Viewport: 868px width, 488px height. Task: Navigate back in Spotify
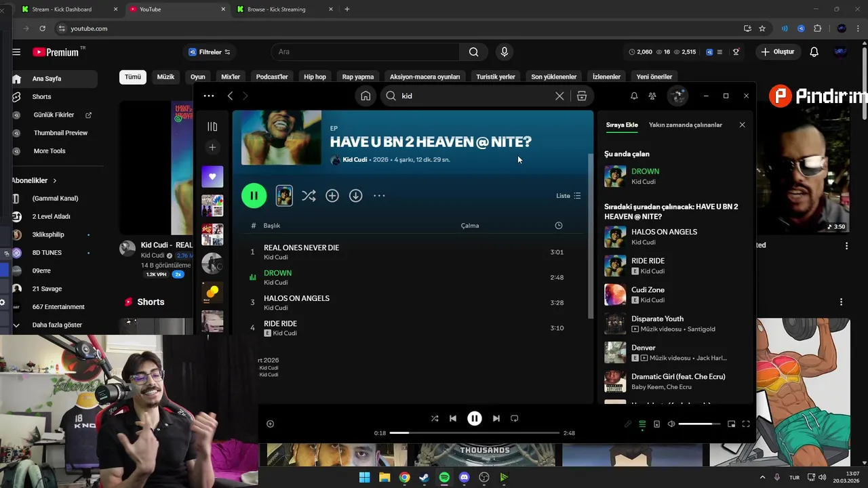(x=230, y=96)
